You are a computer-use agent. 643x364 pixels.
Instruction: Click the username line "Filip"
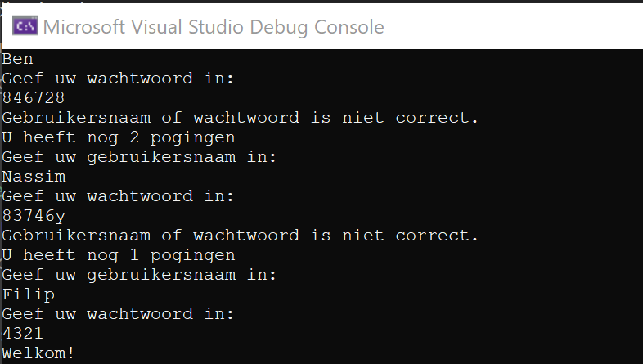(28, 294)
